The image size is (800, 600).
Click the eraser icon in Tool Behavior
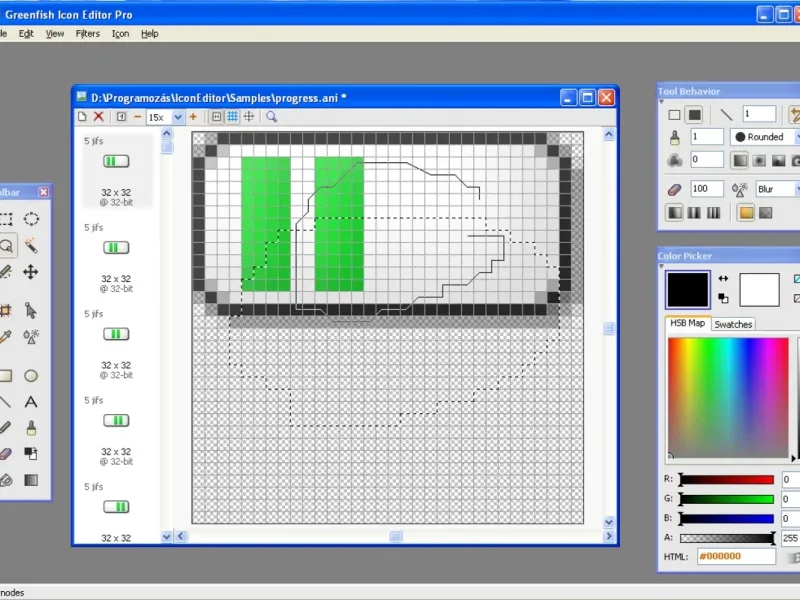tap(674, 189)
